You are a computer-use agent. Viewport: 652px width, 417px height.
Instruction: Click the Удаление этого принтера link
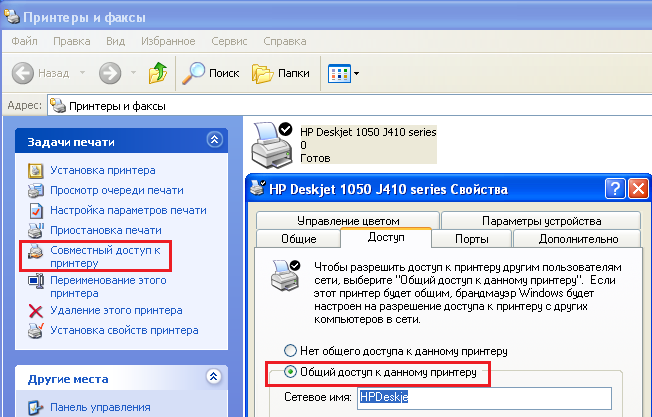pyautogui.click(x=116, y=310)
